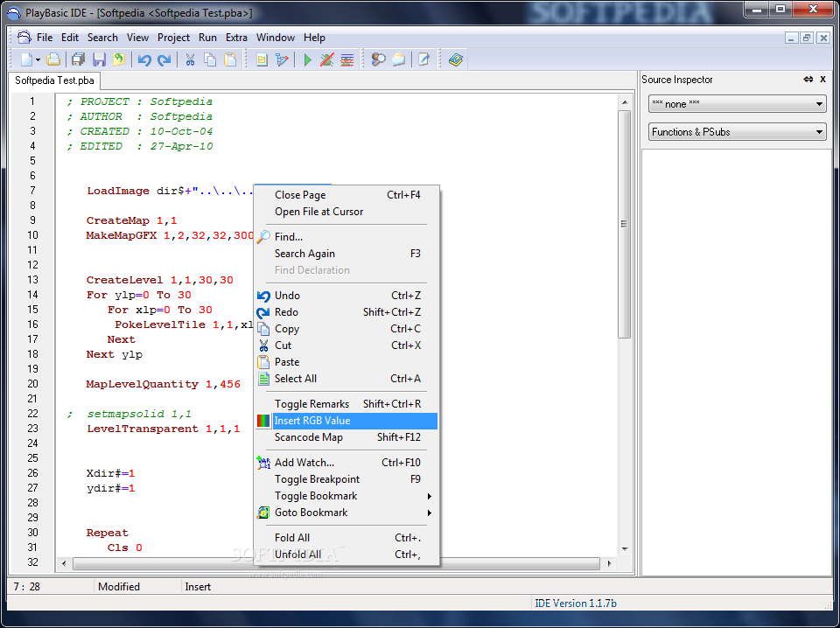Click the horizontal scrollbar left arrow

(64, 563)
